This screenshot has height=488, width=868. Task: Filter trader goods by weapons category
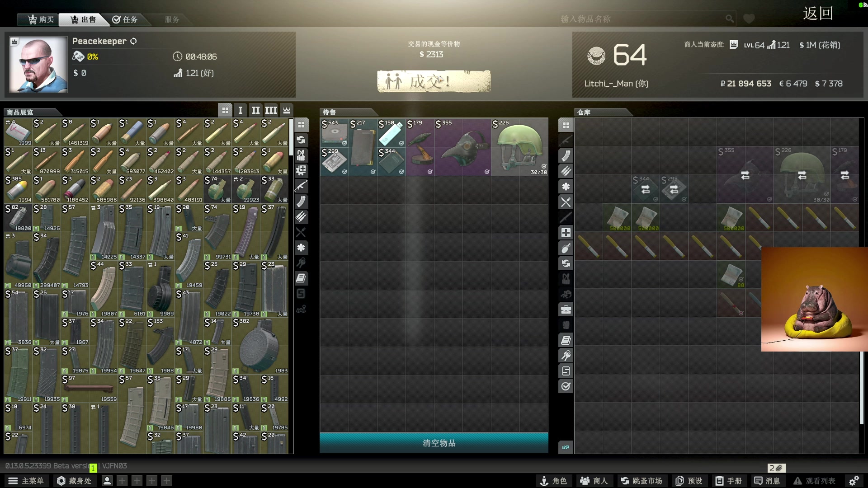(x=301, y=186)
